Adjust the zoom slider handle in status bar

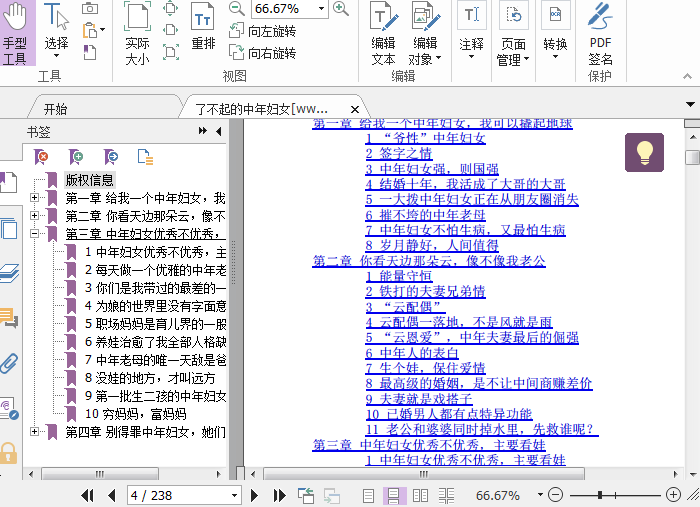click(x=600, y=495)
